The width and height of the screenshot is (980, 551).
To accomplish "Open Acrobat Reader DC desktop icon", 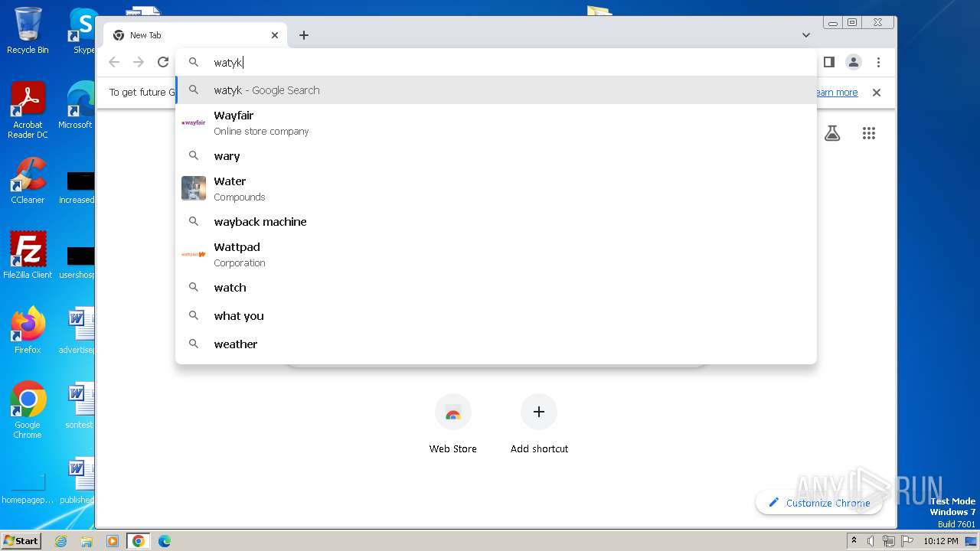I will point(28,110).
